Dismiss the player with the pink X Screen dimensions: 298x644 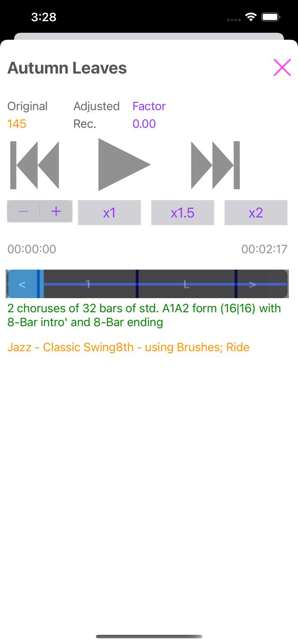pyautogui.click(x=282, y=67)
